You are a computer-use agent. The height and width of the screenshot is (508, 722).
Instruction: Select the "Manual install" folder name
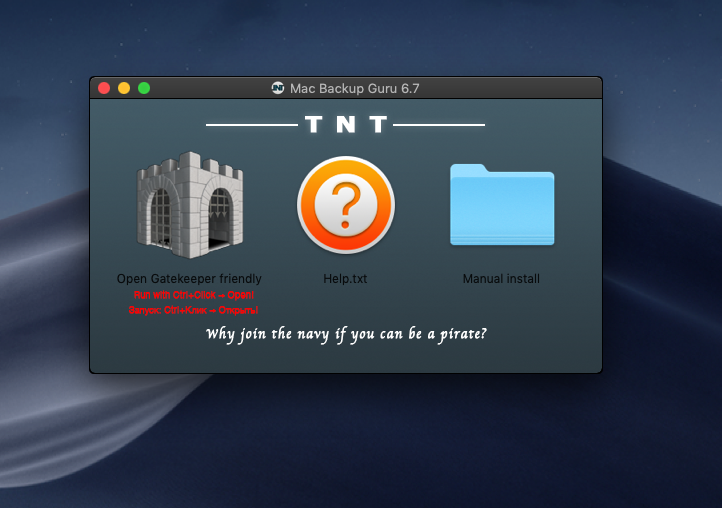[501, 279]
